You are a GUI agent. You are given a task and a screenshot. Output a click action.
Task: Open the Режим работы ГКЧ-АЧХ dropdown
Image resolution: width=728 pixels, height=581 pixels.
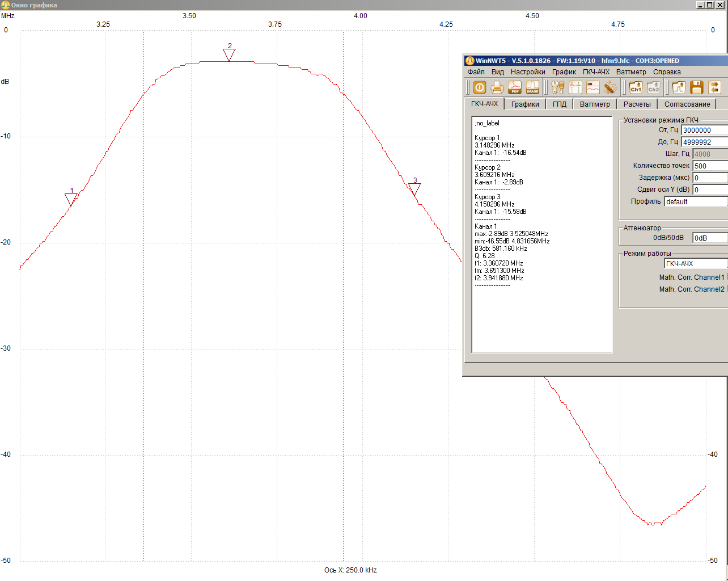pyautogui.click(x=696, y=264)
